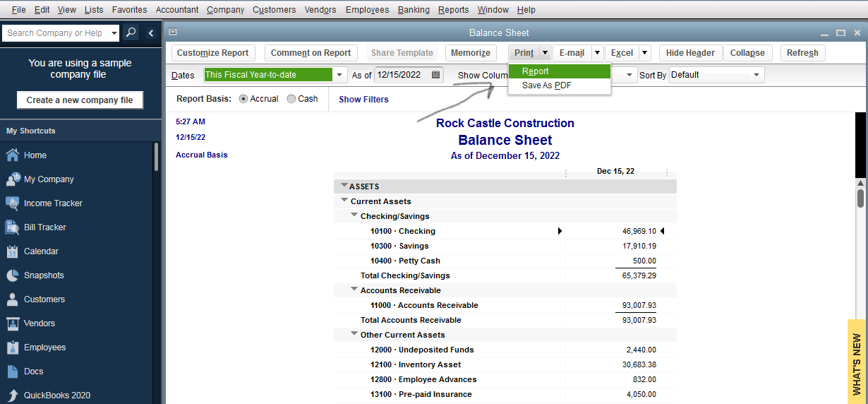Click Comment on Report button
This screenshot has width=868, height=404.
pos(311,53)
